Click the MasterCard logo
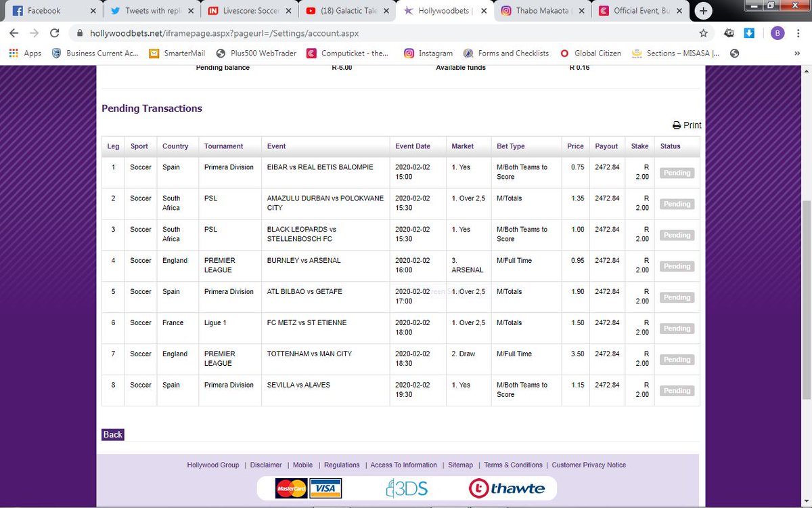Screen dimensions: 812x508 (292, 488)
